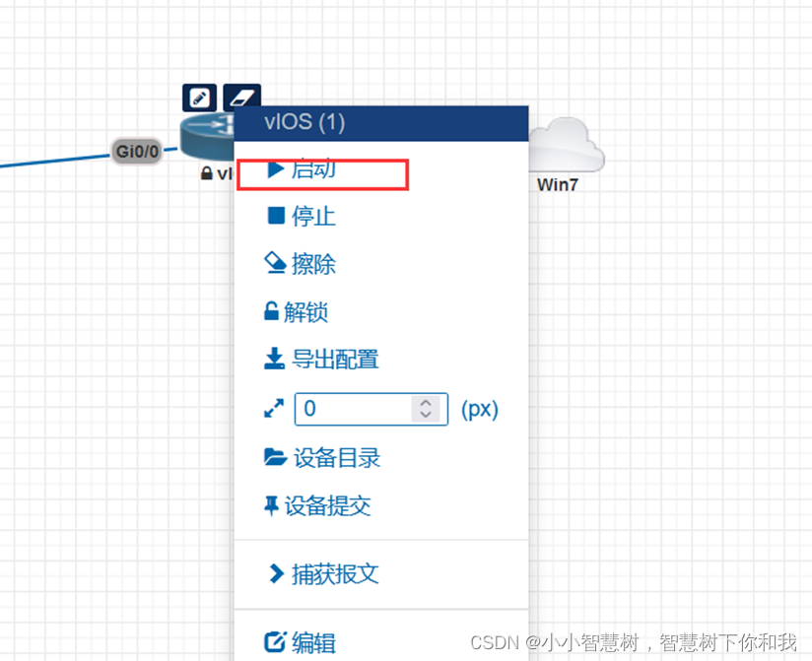Increase size with stepper up arrow

(x=426, y=403)
